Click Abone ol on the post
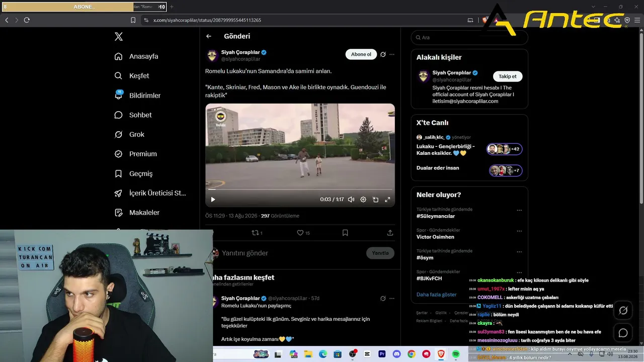644x362 pixels. pyautogui.click(x=361, y=54)
